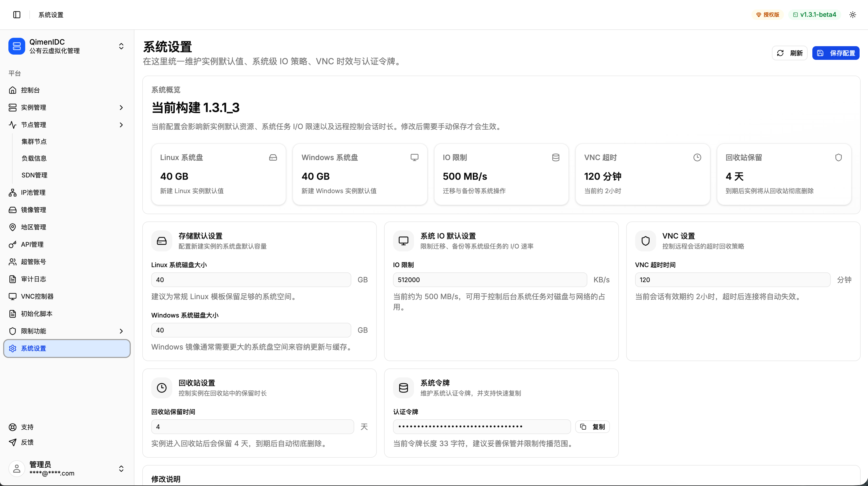This screenshot has width=868, height=486.
Task: Click the 反馈 paper plane icon
Action: [x=12, y=442]
